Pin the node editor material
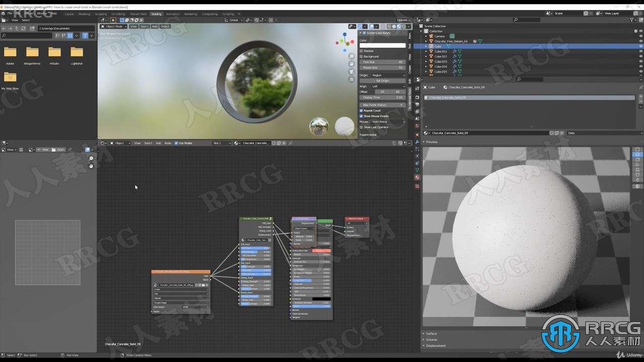 click(290, 143)
